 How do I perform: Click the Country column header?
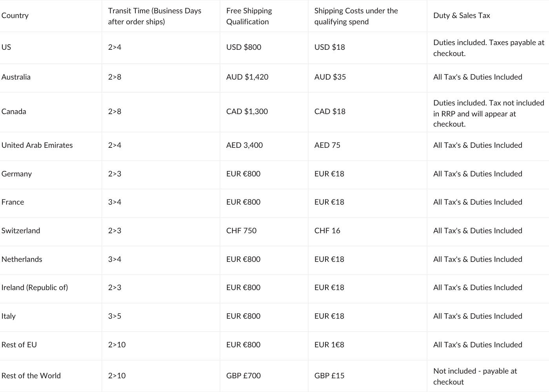pos(15,16)
